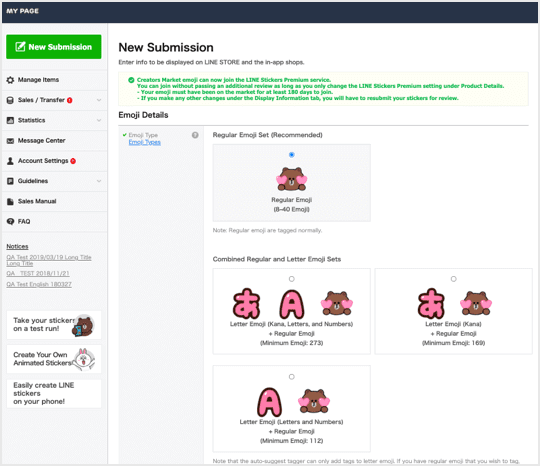Click the Statistics chart icon
This screenshot has height=466, width=540.
[x=10, y=120]
